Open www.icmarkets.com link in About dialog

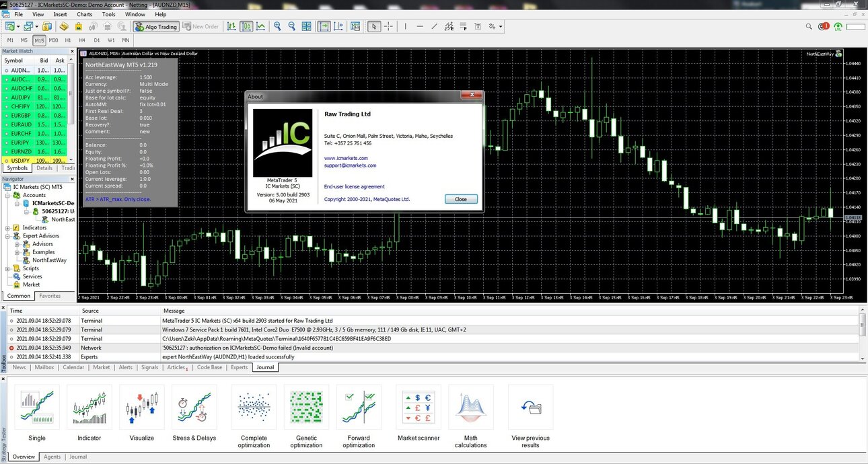(346, 158)
